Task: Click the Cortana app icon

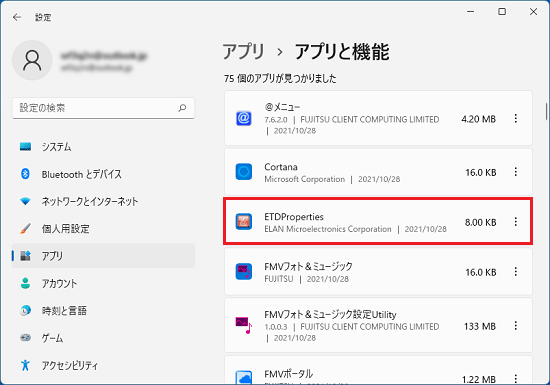Action: (244, 172)
